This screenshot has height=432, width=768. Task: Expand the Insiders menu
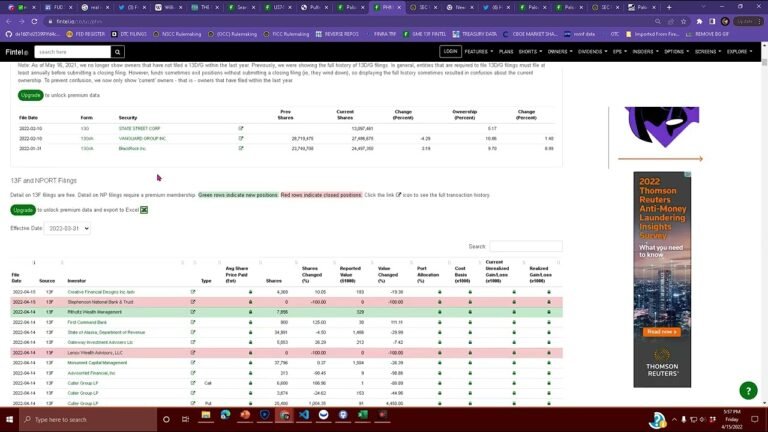[x=645, y=51]
